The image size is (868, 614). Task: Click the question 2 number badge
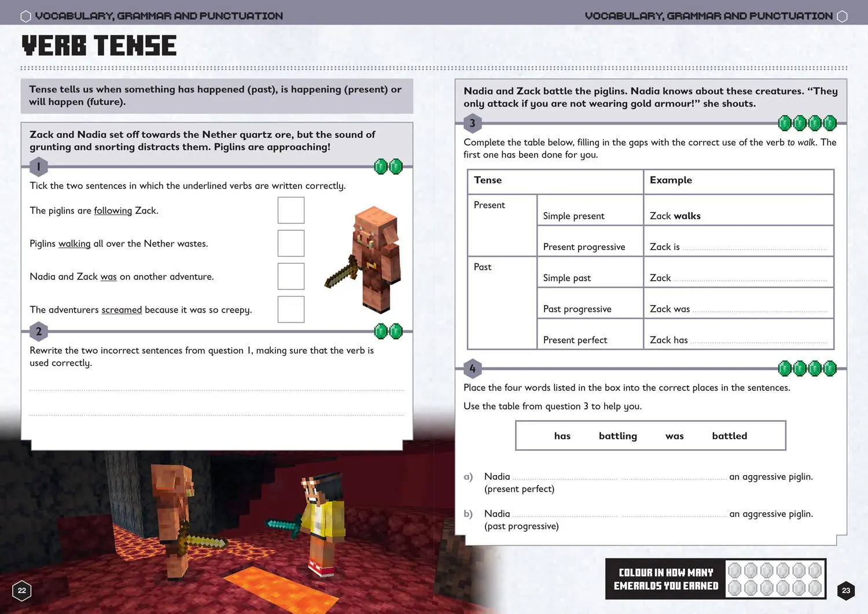tap(39, 332)
